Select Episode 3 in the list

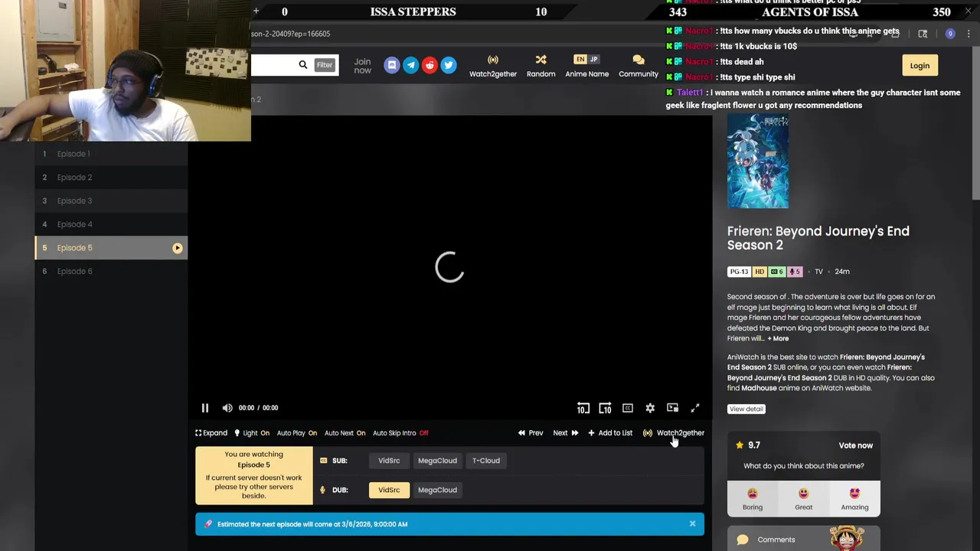(111, 201)
